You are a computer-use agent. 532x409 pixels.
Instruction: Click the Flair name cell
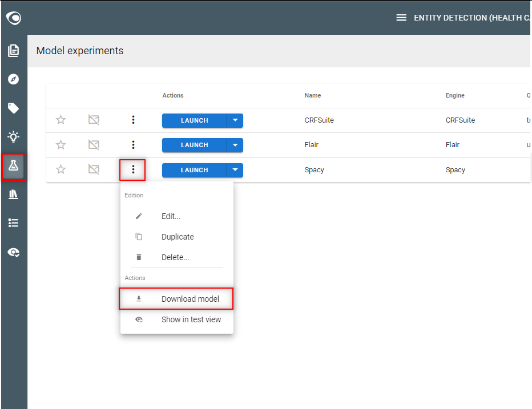pyautogui.click(x=312, y=145)
